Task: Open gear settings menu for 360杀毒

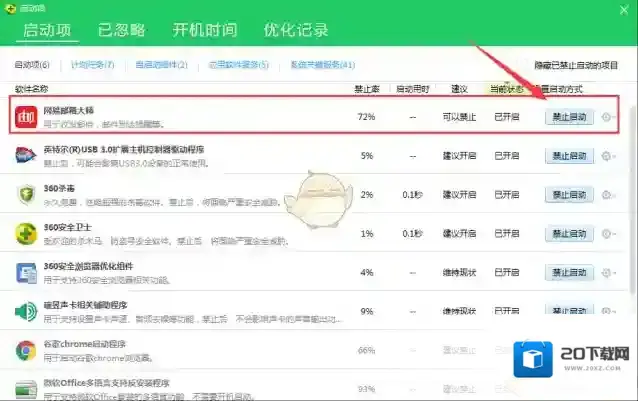Action: [607, 195]
